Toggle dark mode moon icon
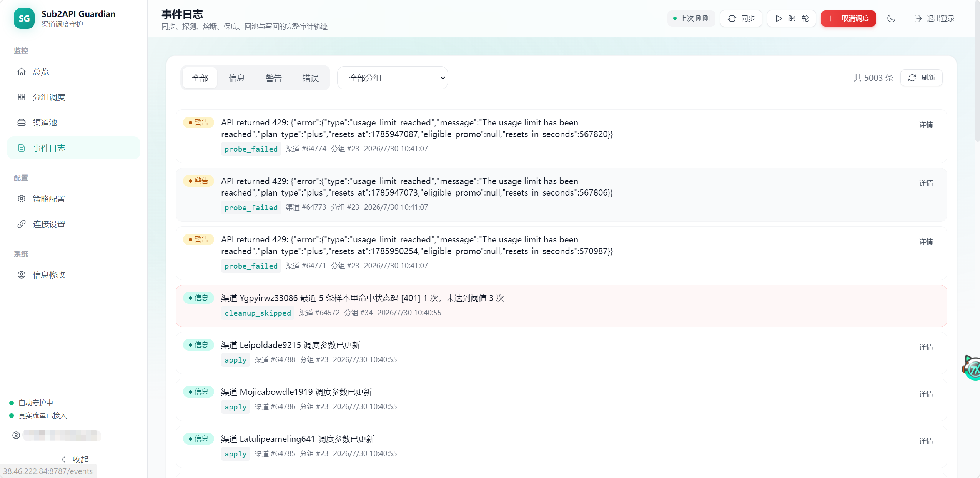Image resolution: width=980 pixels, height=478 pixels. coord(891,18)
